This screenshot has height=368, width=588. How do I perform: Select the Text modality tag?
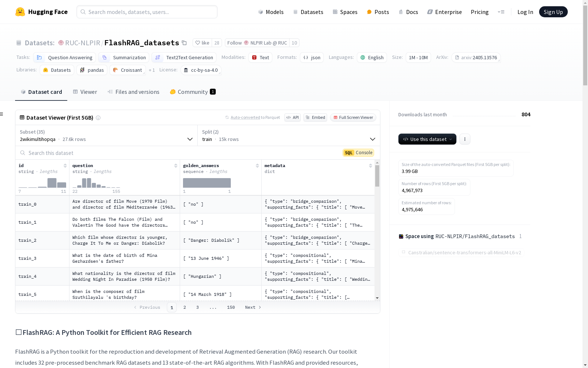[x=260, y=57]
